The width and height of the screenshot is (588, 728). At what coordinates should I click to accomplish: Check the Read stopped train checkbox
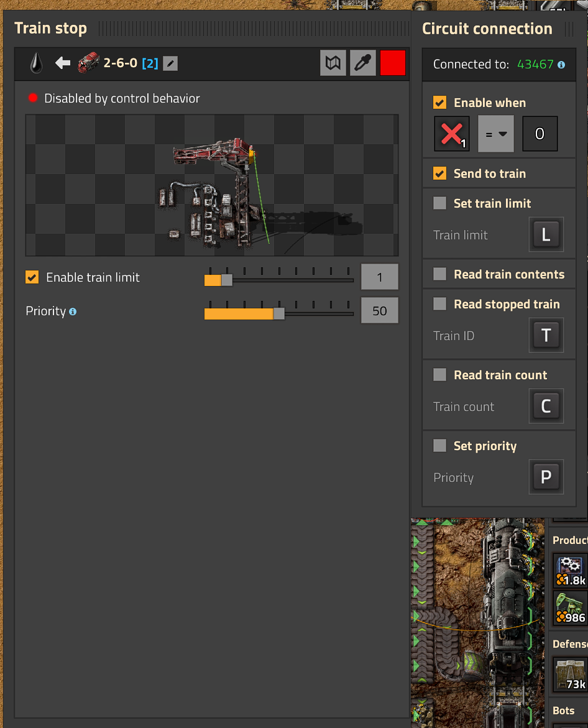pyautogui.click(x=439, y=303)
